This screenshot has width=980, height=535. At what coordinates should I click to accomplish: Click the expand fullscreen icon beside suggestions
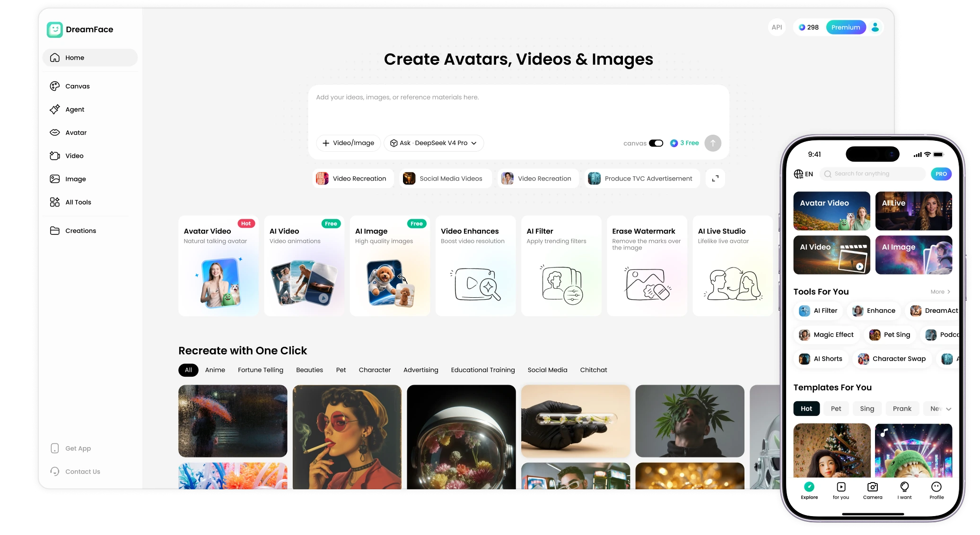[x=715, y=178]
